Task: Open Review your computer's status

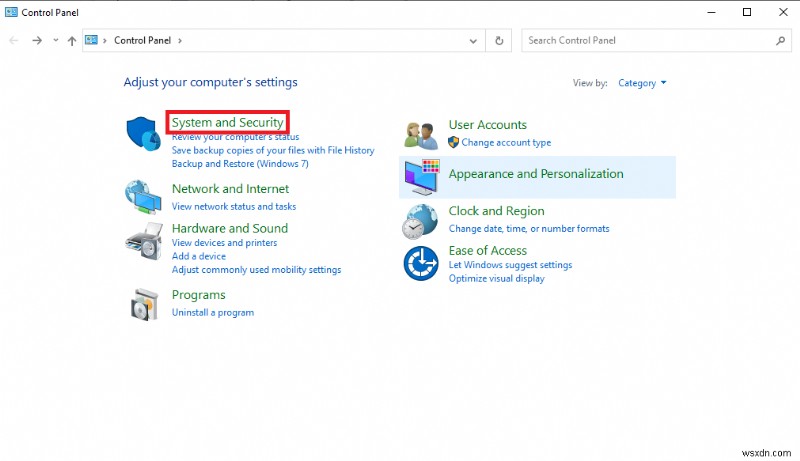Action: pyautogui.click(x=235, y=137)
